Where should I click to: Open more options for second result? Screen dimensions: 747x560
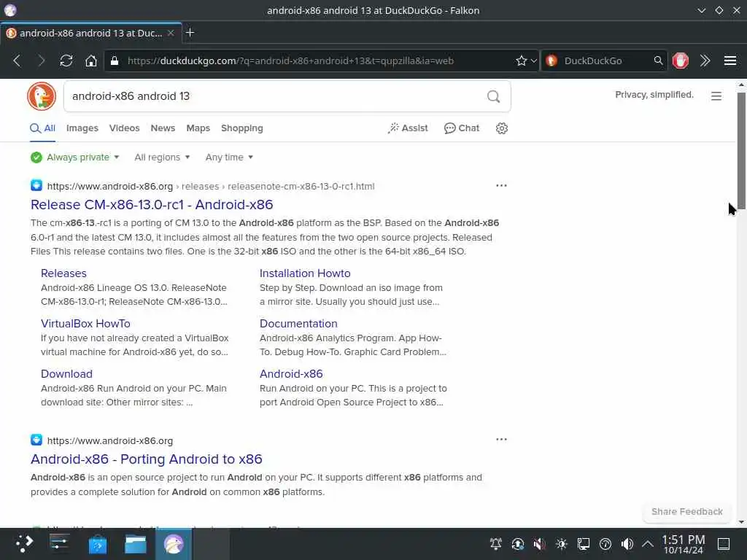501,439
